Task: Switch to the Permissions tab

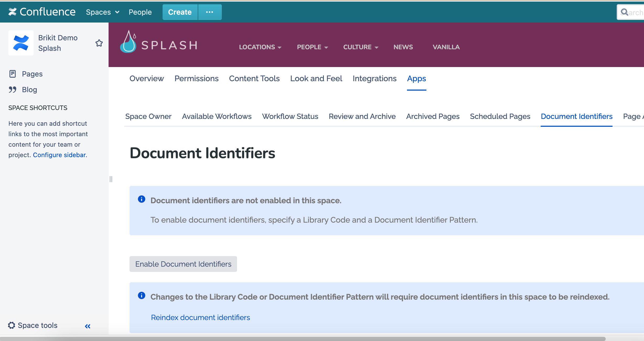Action: click(x=196, y=79)
